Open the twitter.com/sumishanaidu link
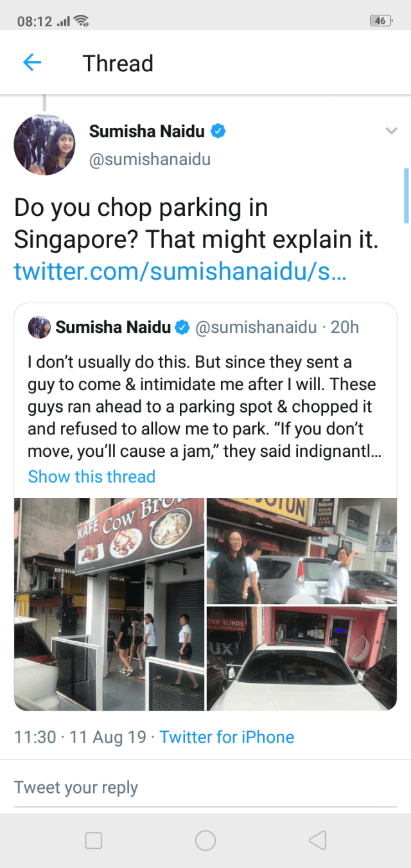 coord(180,272)
